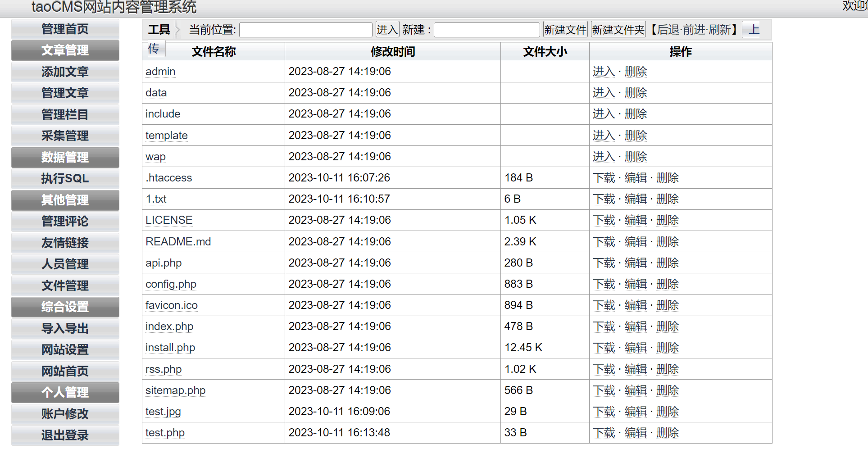
Task: Focus the 新建 name input field
Action: [x=486, y=30]
